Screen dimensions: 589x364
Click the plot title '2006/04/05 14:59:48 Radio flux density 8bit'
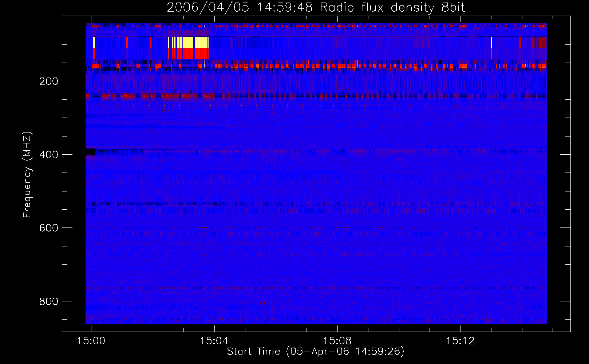[316, 7]
